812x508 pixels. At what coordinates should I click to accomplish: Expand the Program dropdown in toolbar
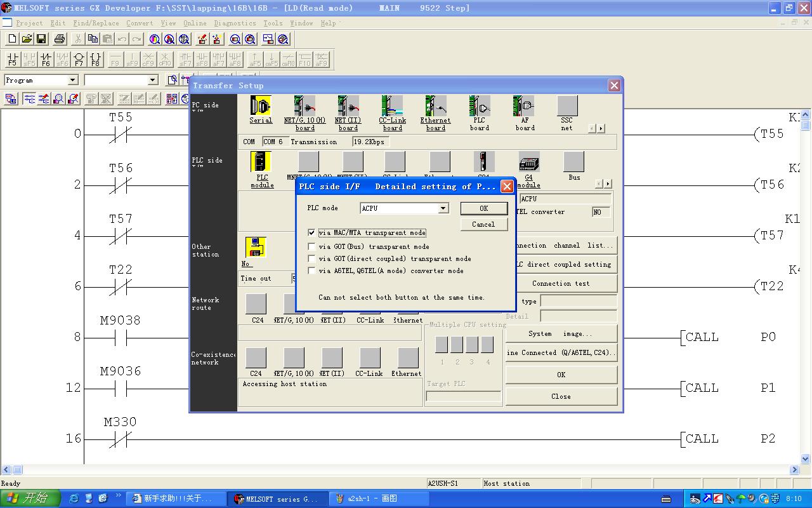pos(72,80)
